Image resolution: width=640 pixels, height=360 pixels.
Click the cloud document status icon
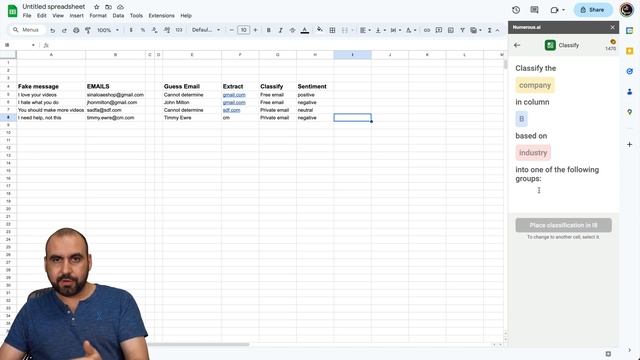pyautogui.click(x=120, y=7)
